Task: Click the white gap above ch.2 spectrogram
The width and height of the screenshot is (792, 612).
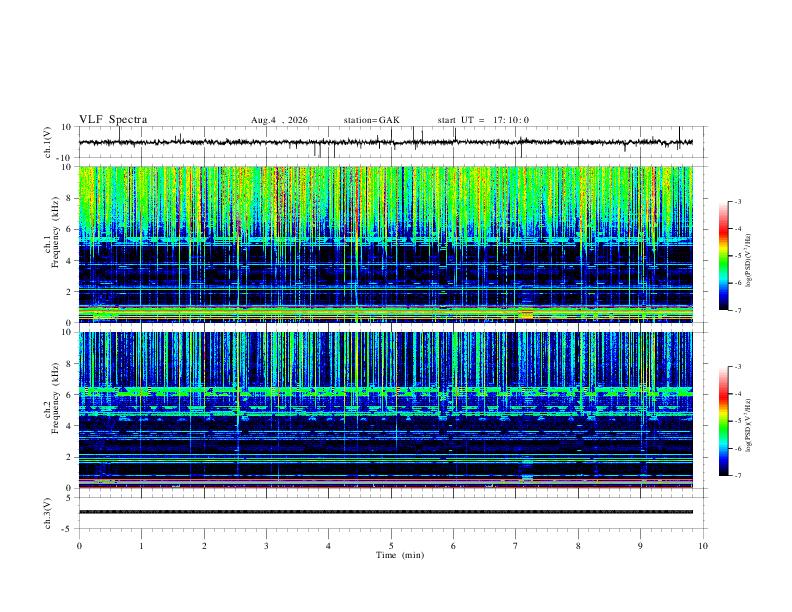Action: [386, 327]
